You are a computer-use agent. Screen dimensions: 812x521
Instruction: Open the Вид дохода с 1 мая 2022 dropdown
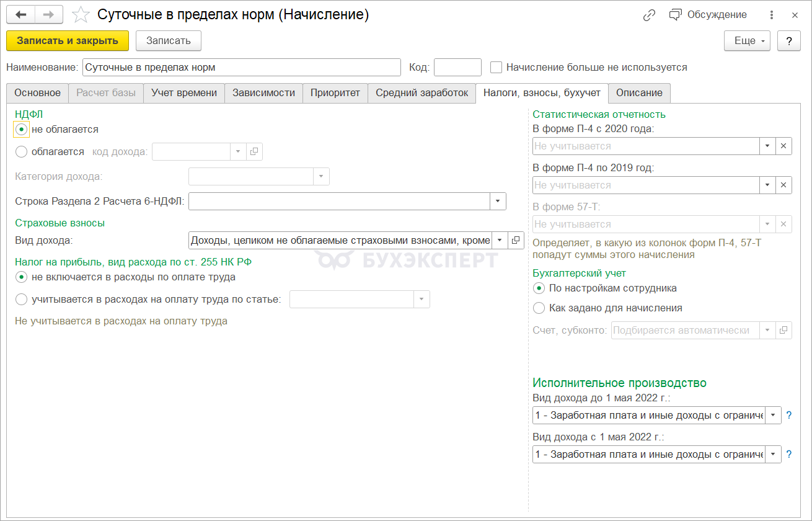(773, 454)
